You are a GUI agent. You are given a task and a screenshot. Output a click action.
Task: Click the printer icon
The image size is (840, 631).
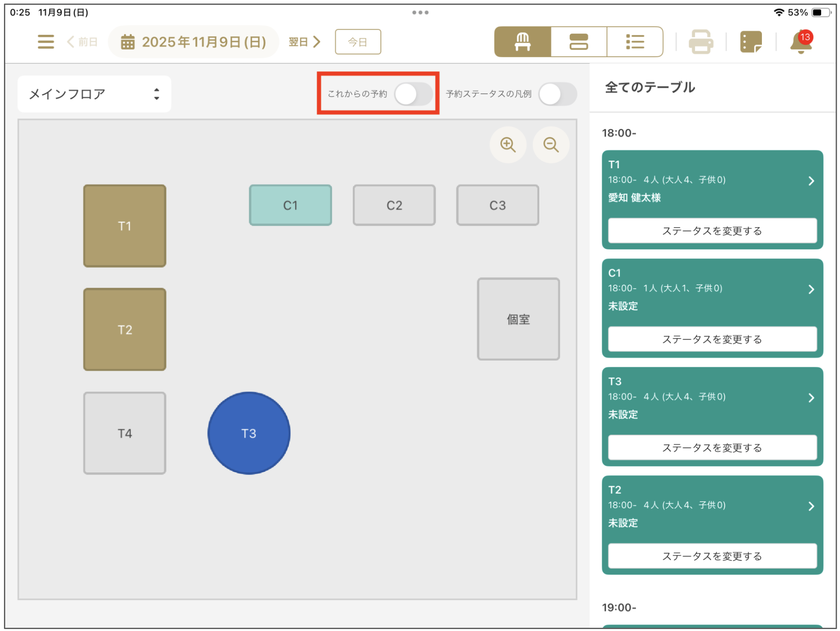click(x=701, y=42)
